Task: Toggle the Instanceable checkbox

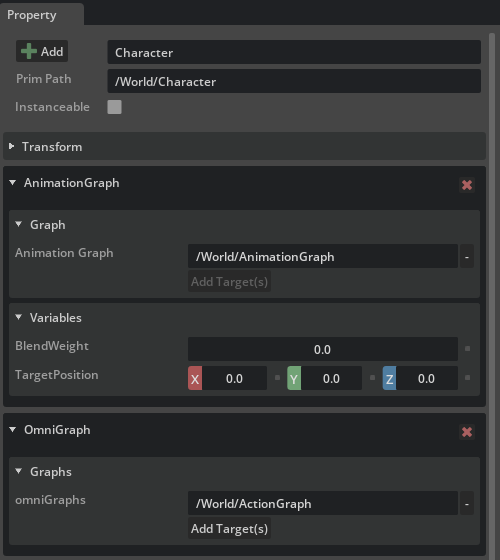Action: pos(114,107)
